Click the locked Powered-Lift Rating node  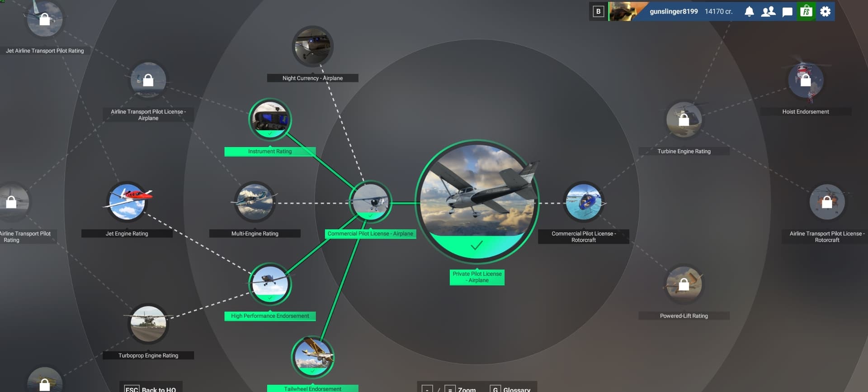(x=684, y=284)
